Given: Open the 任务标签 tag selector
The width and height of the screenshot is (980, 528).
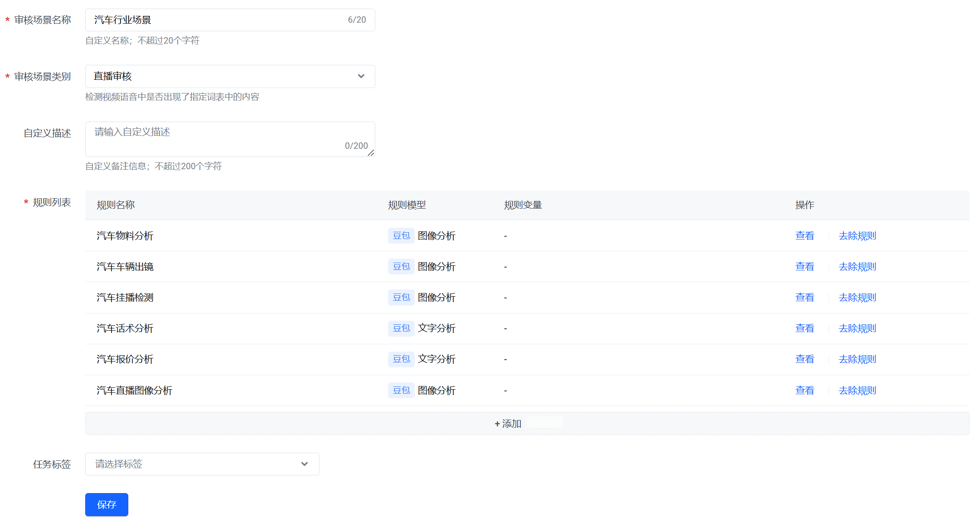Looking at the screenshot, I should pyautogui.click(x=202, y=464).
